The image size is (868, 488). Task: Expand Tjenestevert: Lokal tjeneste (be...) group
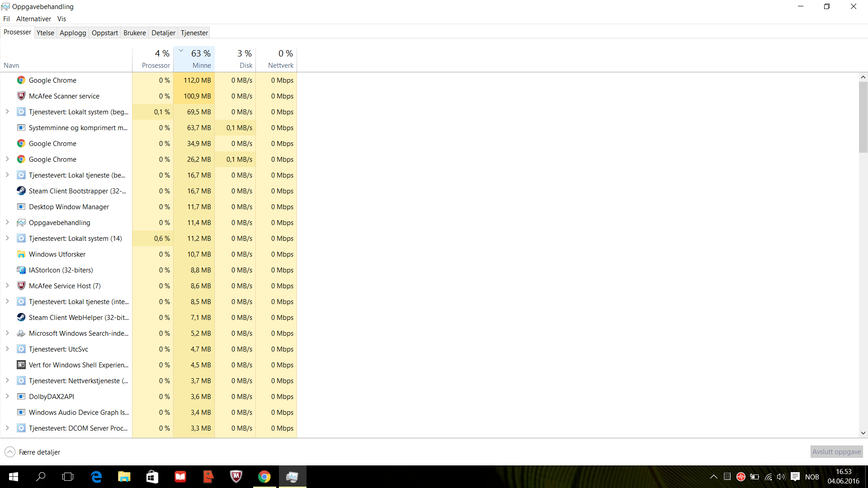[x=7, y=175]
